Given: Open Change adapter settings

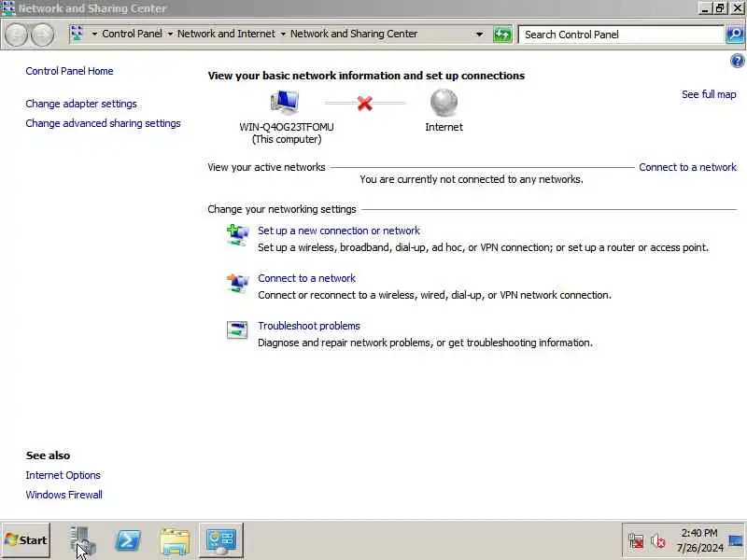Looking at the screenshot, I should click(x=81, y=104).
